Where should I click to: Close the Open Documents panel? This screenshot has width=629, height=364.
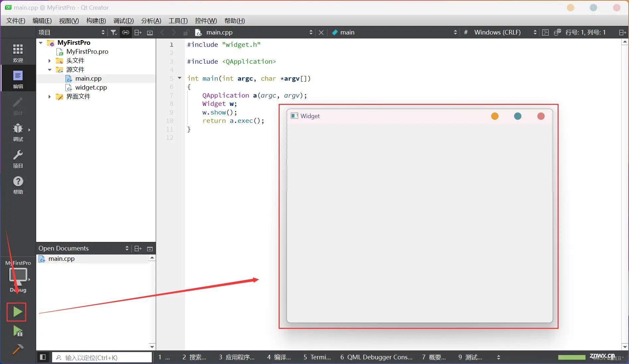[x=150, y=249]
